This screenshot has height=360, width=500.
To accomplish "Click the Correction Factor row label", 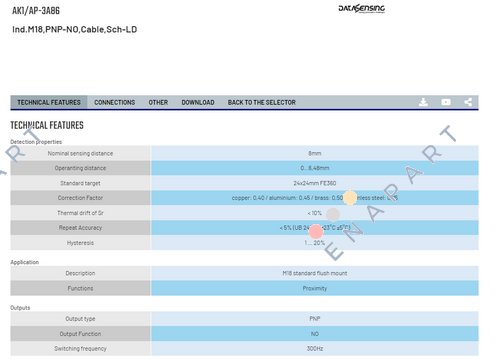I will click(x=80, y=198).
